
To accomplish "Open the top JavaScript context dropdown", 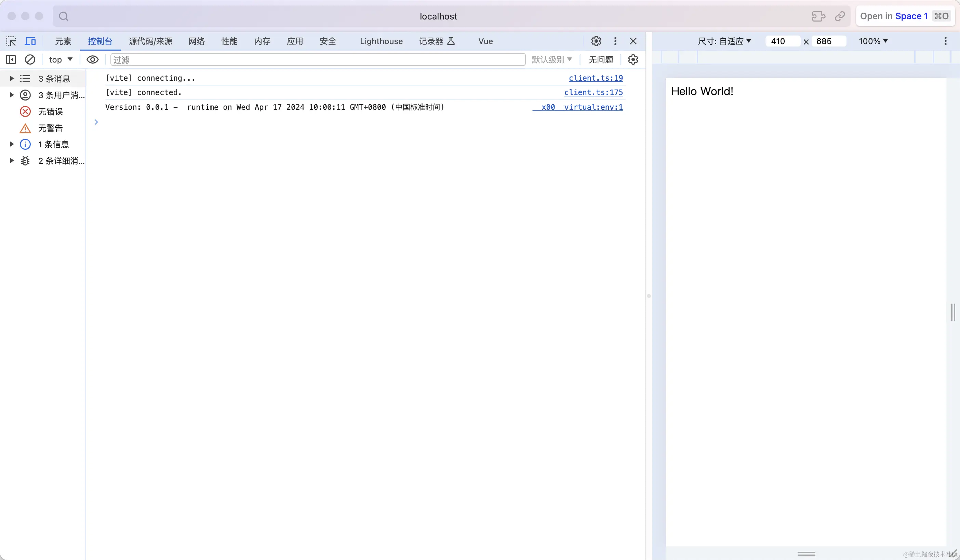I will click(x=61, y=59).
